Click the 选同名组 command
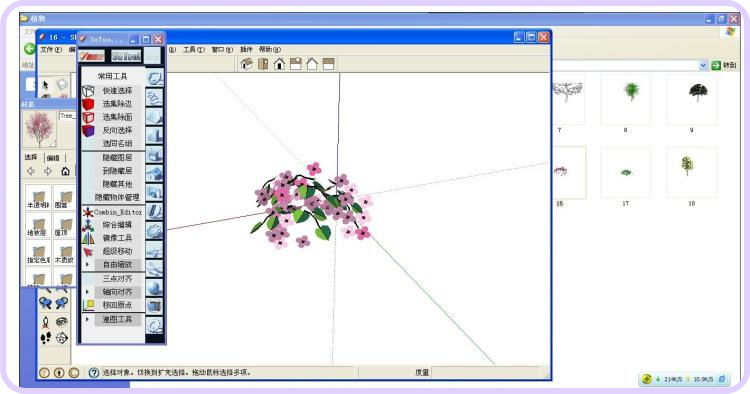The height and width of the screenshot is (394, 750). click(x=117, y=143)
